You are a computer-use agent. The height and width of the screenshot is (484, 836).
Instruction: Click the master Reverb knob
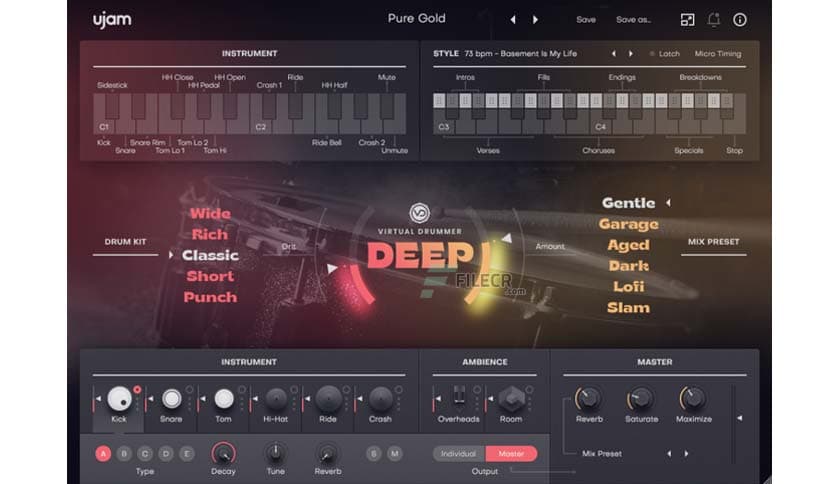point(589,398)
